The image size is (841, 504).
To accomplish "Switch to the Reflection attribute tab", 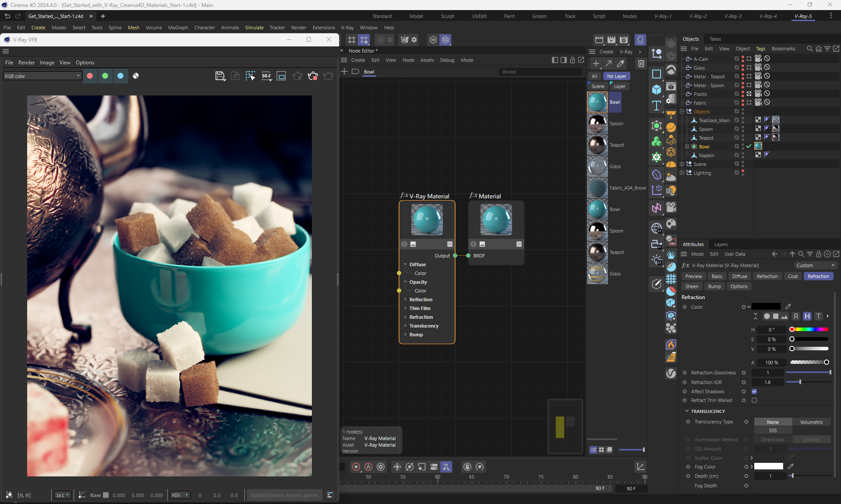I will 767,276.
